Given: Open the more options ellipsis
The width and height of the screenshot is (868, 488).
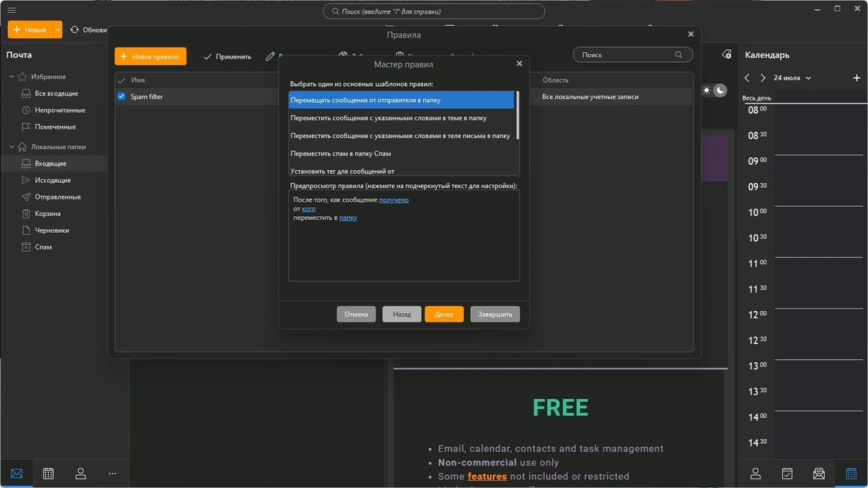Looking at the screenshot, I should click(x=112, y=474).
